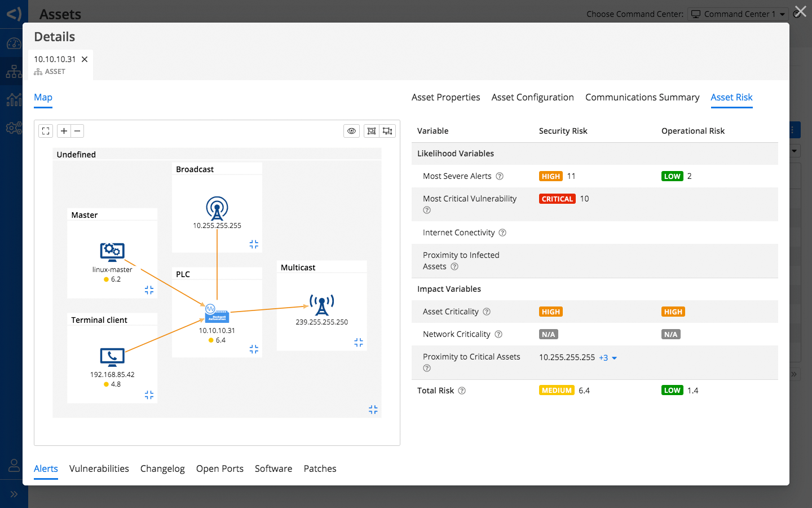
Task: Open the Command Center 1 dropdown
Action: tap(738, 14)
